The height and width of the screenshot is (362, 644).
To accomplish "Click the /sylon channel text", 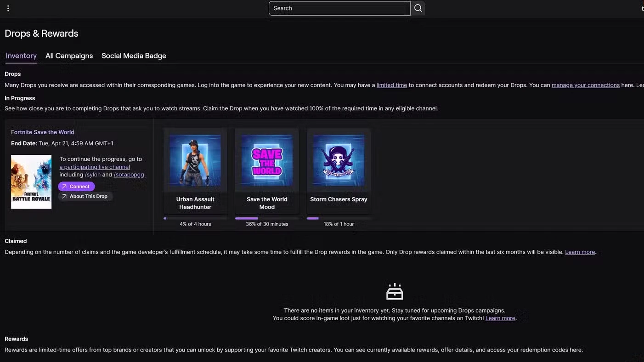I will coord(92,175).
